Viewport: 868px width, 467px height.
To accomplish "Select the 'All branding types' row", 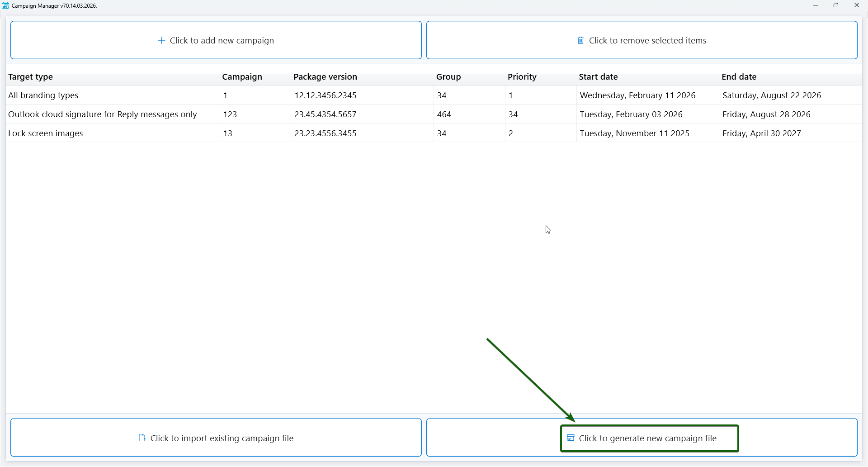I will pyautogui.click(x=43, y=95).
